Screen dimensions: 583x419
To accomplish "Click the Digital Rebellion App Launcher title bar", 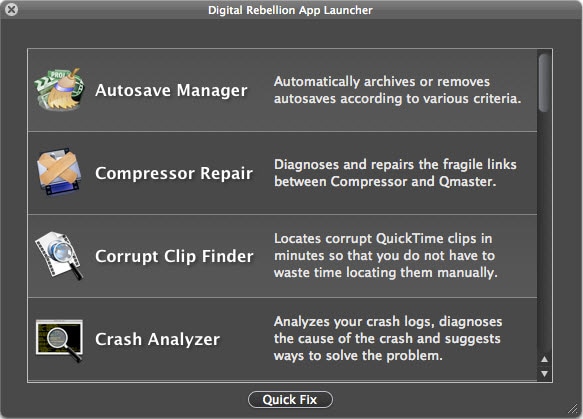I will pos(291,10).
